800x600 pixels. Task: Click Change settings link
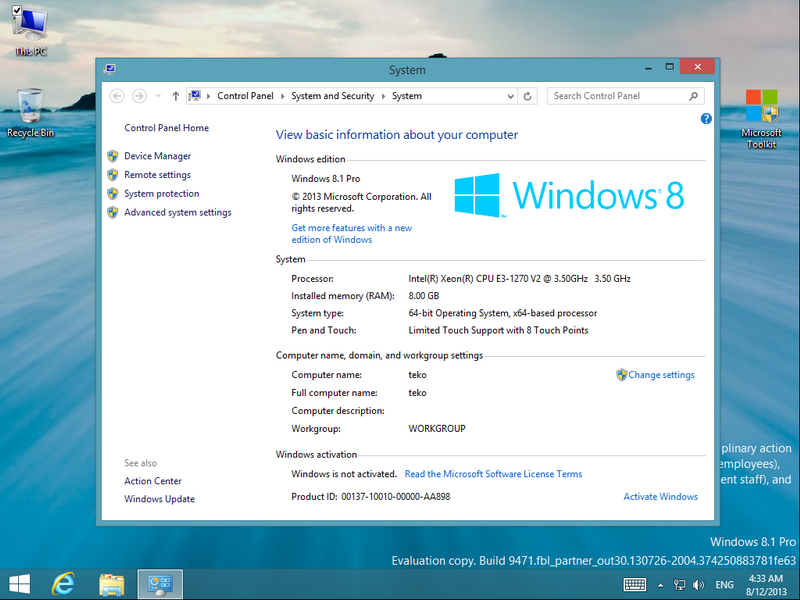click(661, 375)
